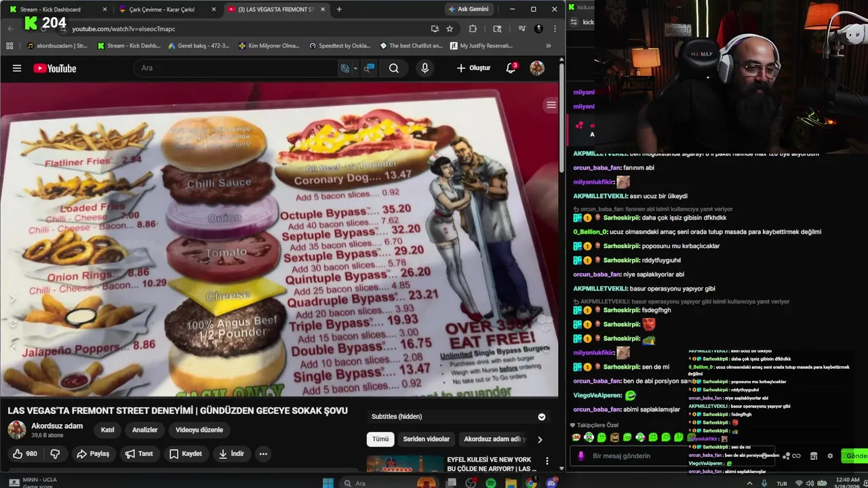Click the İndir download button
This screenshot has height=488, width=868.
click(x=231, y=453)
